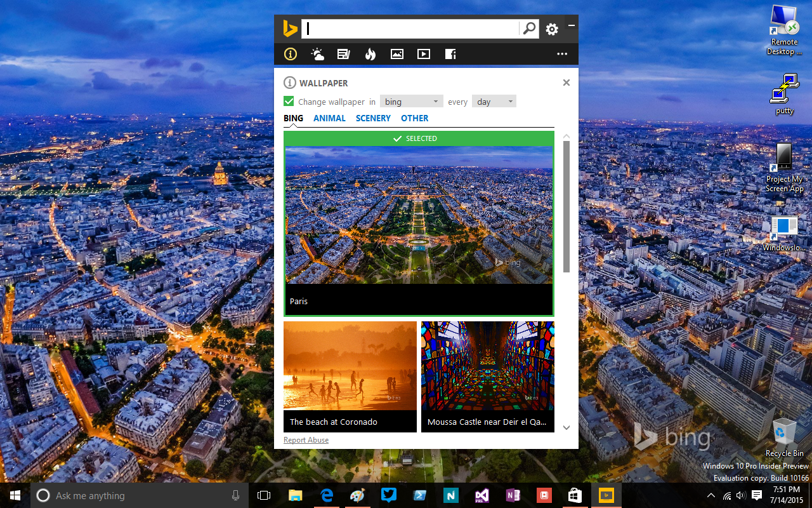
Task: Select the putty desktop icon
Action: pos(785,94)
